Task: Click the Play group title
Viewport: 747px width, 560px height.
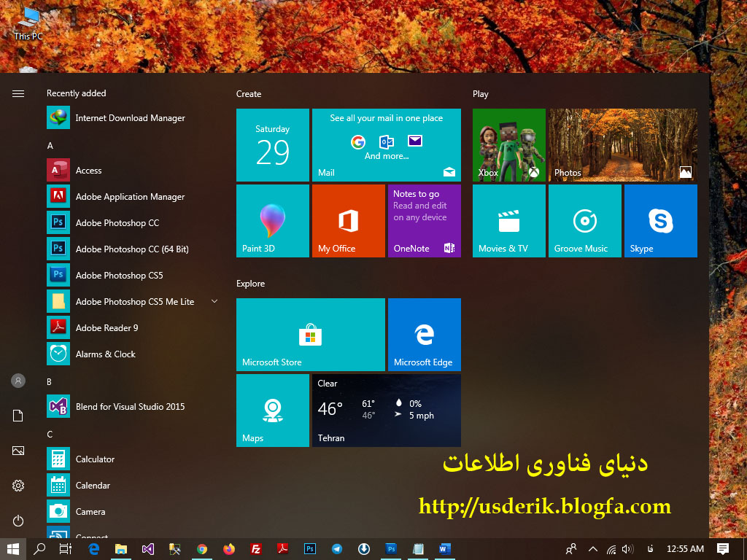Action: pos(480,94)
